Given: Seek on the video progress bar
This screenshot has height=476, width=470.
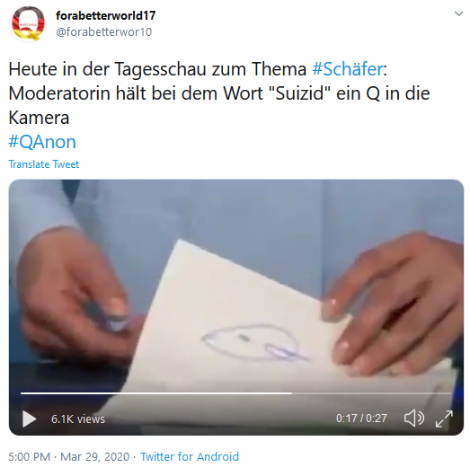Looking at the screenshot, I should [x=236, y=393].
